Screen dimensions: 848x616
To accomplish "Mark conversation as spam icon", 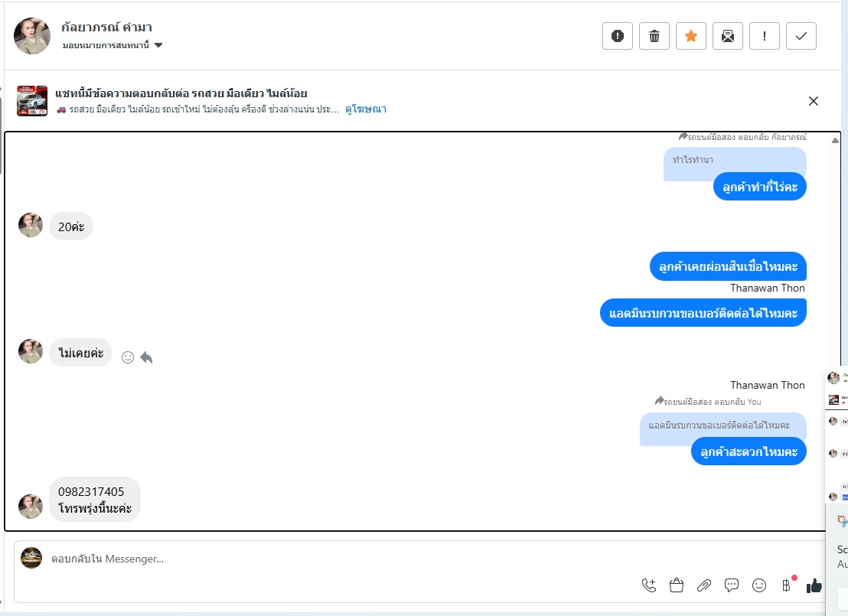I will pyautogui.click(x=617, y=36).
